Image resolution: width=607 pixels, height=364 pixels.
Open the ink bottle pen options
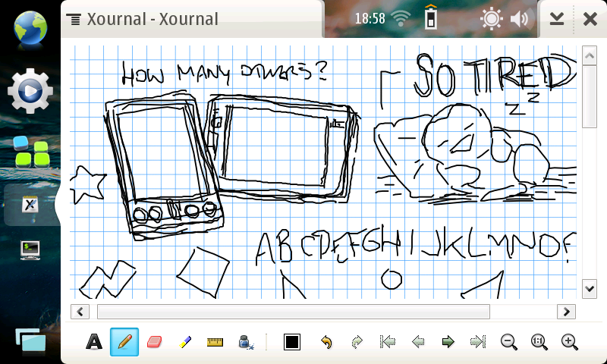point(246,342)
